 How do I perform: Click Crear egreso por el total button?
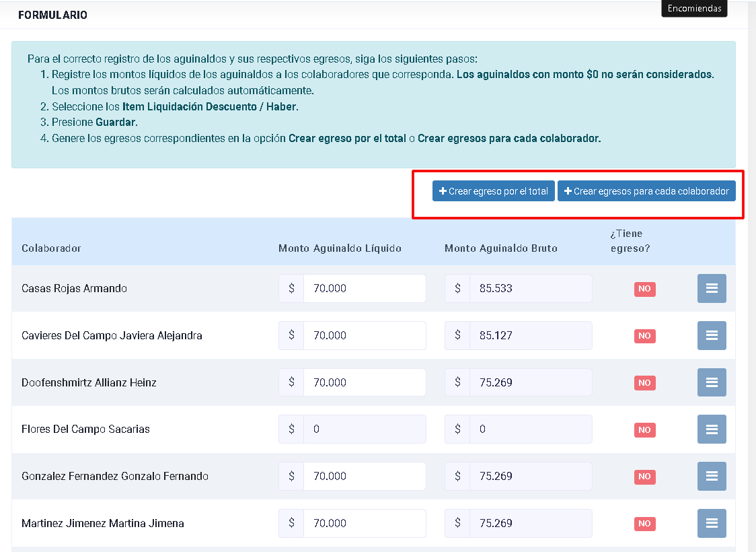coord(493,191)
